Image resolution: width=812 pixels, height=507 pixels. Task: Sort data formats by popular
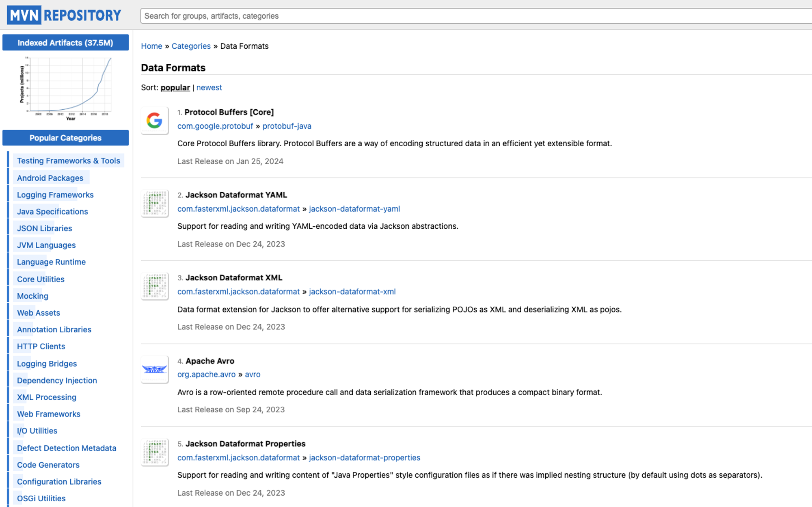[175, 87]
